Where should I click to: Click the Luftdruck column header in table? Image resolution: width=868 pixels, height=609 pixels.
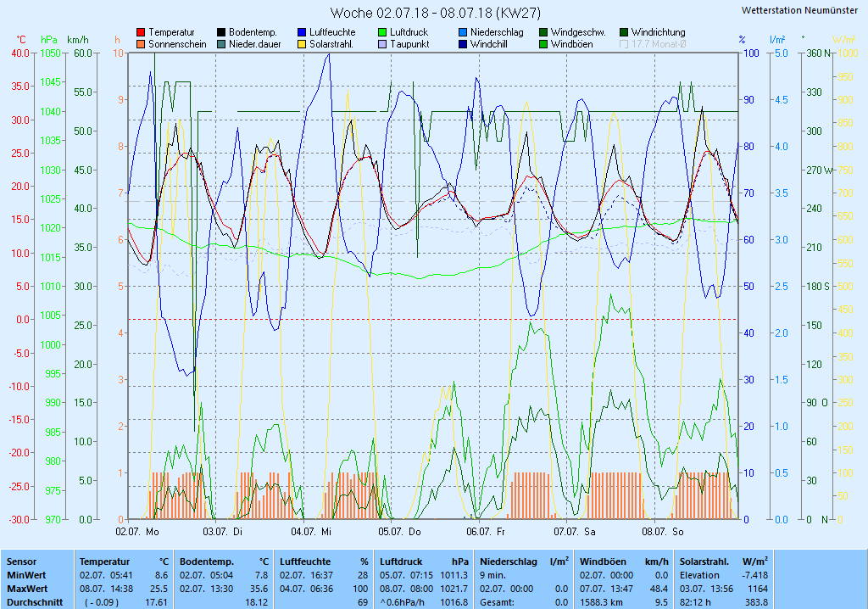point(401,562)
